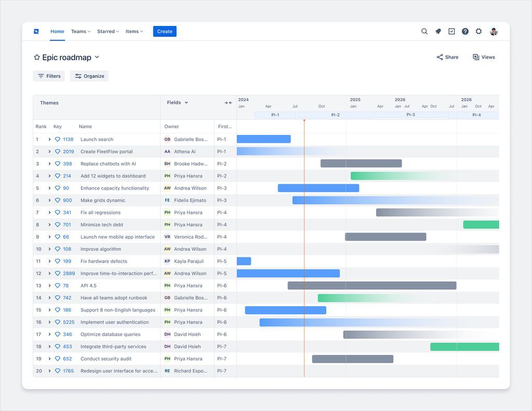Open the Starred menu
This screenshot has width=532, height=411.
click(x=108, y=32)
